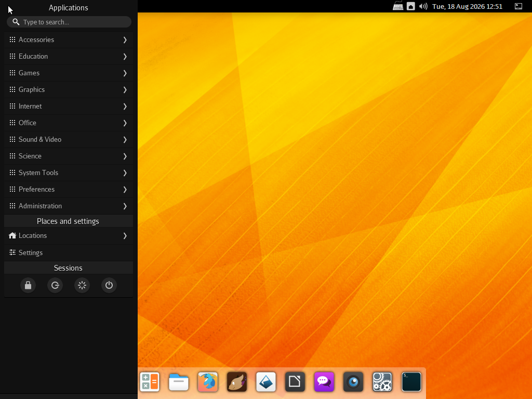The image size is (532, 399).
Task: Expand the Games category
Action: [x=69, y=73]
